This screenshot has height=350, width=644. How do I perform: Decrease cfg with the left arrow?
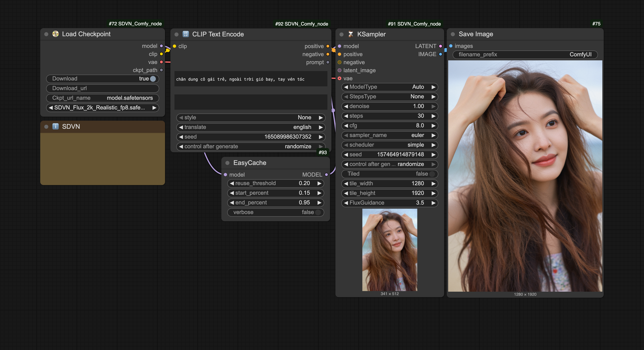coord(346,126)
